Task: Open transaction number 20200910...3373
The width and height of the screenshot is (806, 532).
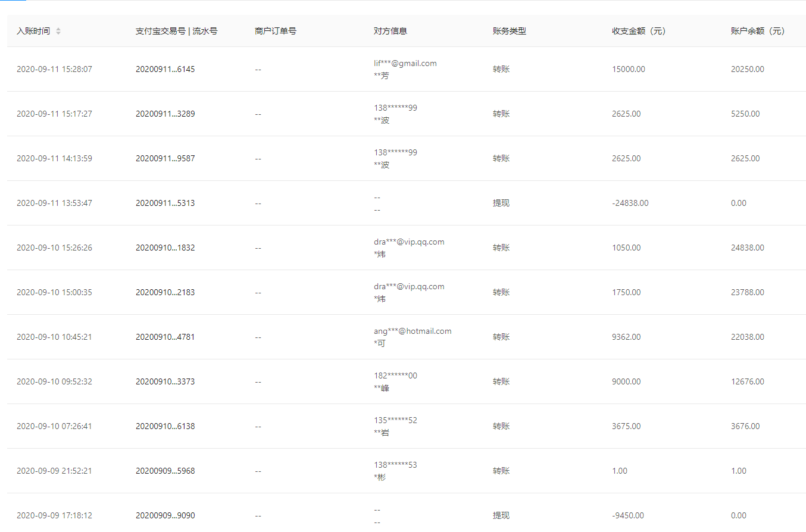Action: point(165,381)
